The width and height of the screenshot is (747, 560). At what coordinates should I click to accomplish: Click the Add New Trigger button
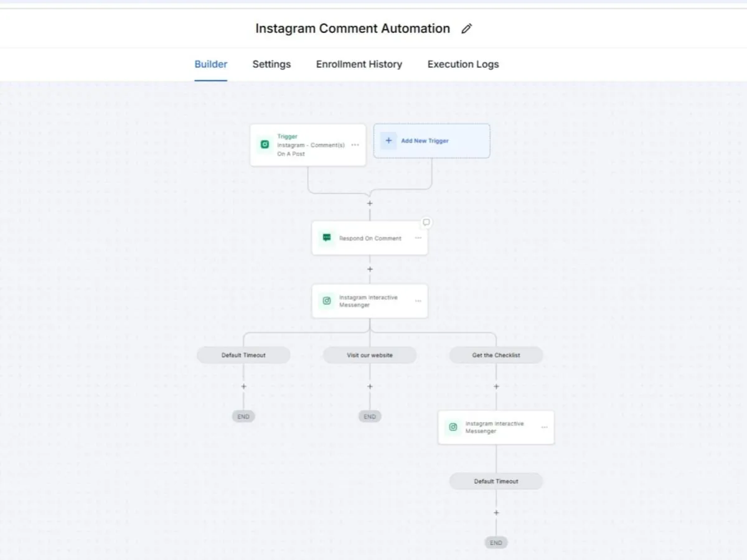click(x=431, y=141)
